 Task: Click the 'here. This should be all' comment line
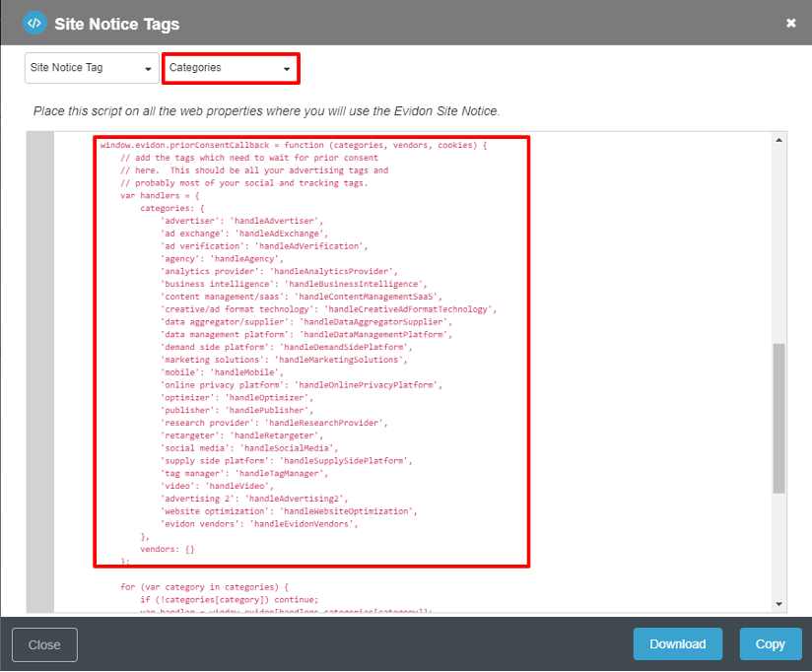[254, 170]
